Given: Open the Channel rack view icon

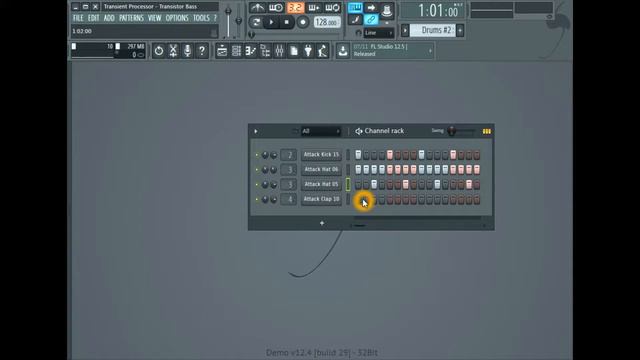Looking at the screenshot, I should point(236,51).
